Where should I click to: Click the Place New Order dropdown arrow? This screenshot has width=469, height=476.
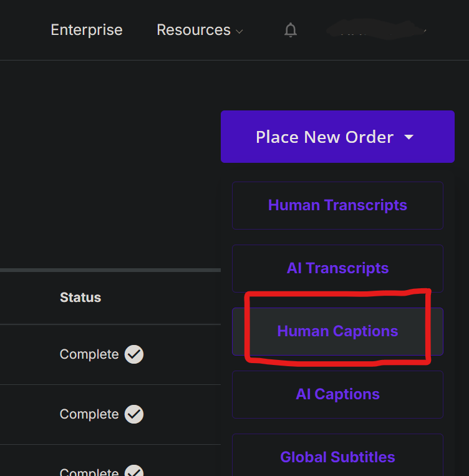[x=409, y=137]
